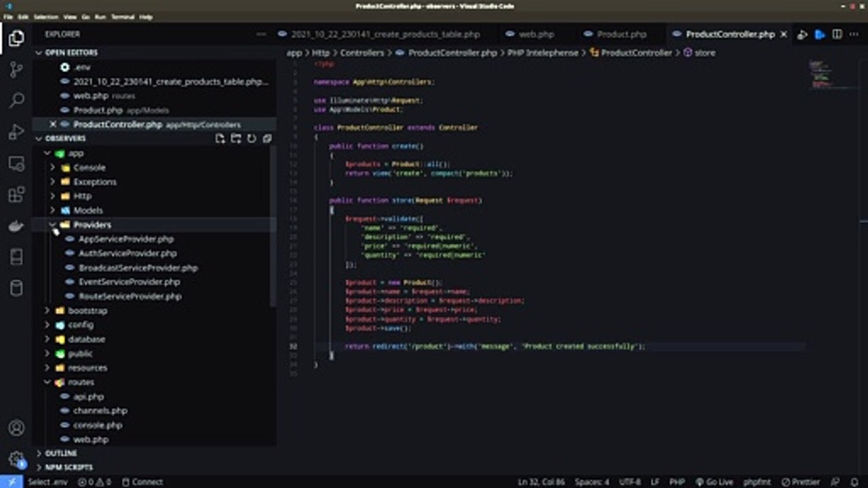The image size is (868, 488).
Task: Click errors and warnings count in status bar
Action: [x=94, y=482]
